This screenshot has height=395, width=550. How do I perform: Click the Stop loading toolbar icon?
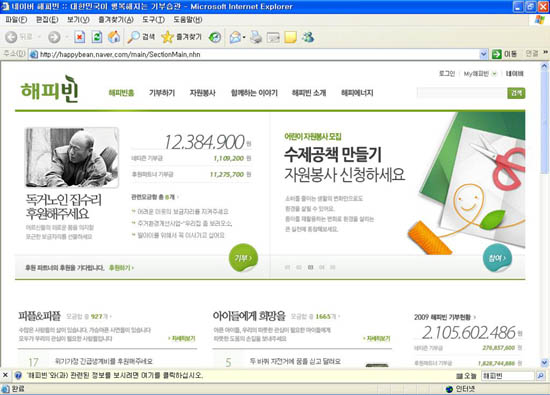coord(80,37)
